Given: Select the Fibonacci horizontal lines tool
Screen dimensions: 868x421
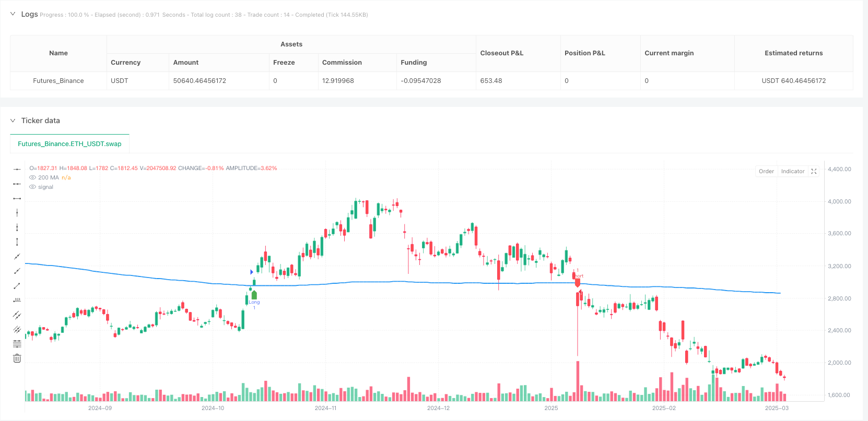Looking at the screenshot, I should [17, 344].
